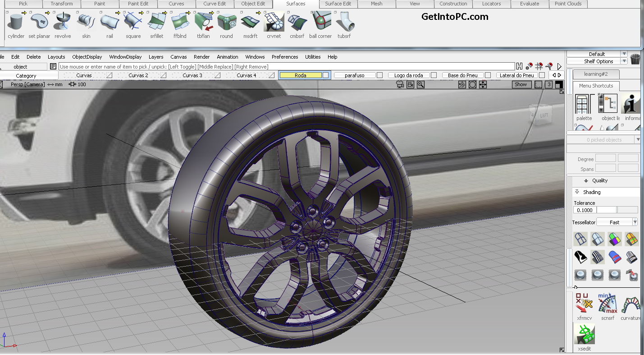
Task: Toggle the parafuso layer checkbox
Action: pyautogui.click(x=379, y=75)
